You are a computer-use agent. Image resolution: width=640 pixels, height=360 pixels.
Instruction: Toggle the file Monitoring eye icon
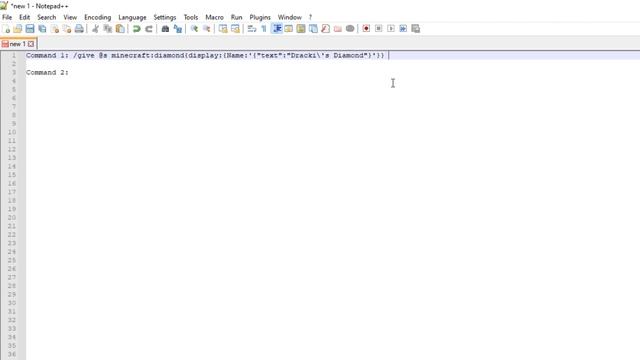point(350,29)
